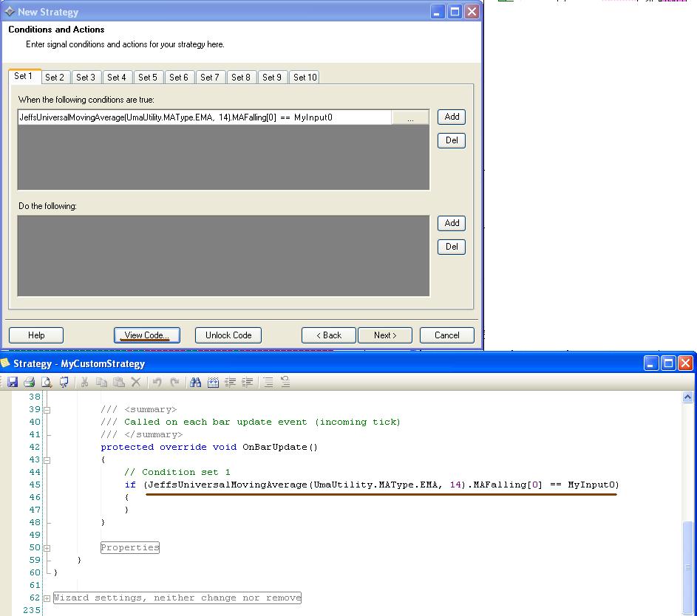Open find with the binoculars icon
The width and height of the screenshot is (697, 616).
(x=195, y=382)
